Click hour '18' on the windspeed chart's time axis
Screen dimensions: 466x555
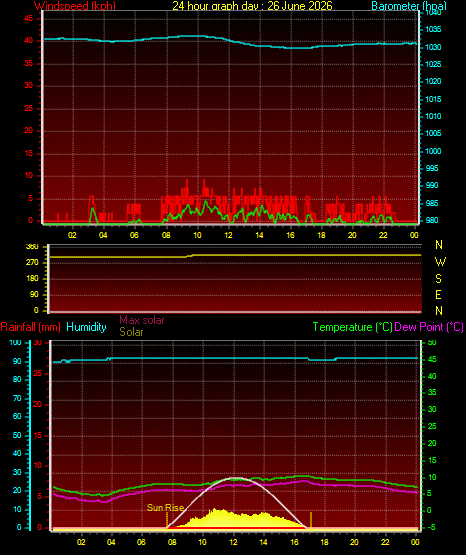point(321,235)
